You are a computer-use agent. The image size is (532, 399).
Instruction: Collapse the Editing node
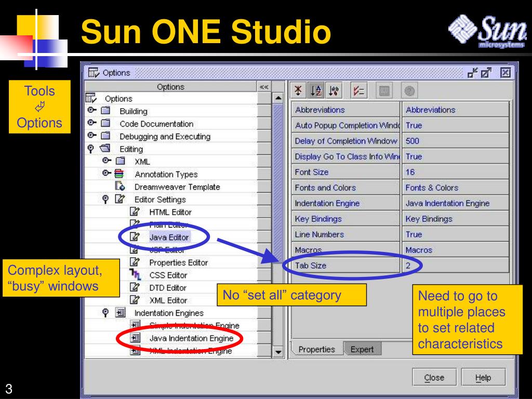[90, 149]
